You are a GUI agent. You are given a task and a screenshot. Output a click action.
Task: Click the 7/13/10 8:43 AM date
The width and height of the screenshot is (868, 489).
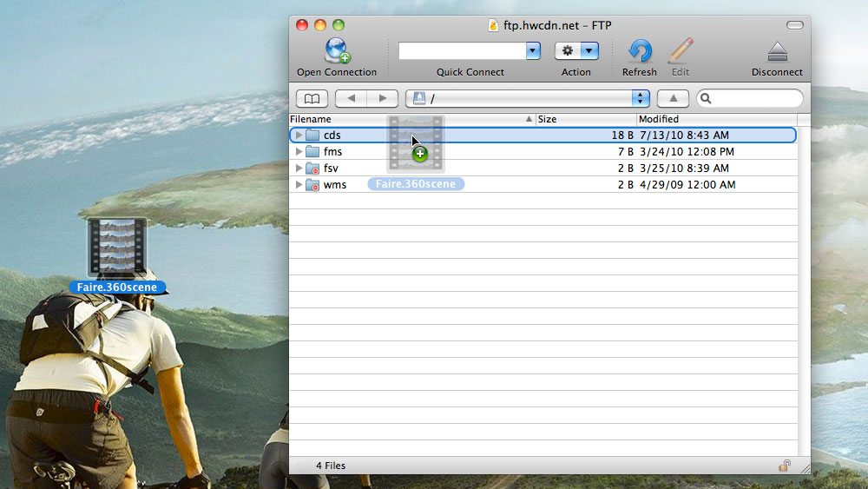(684, 135)
